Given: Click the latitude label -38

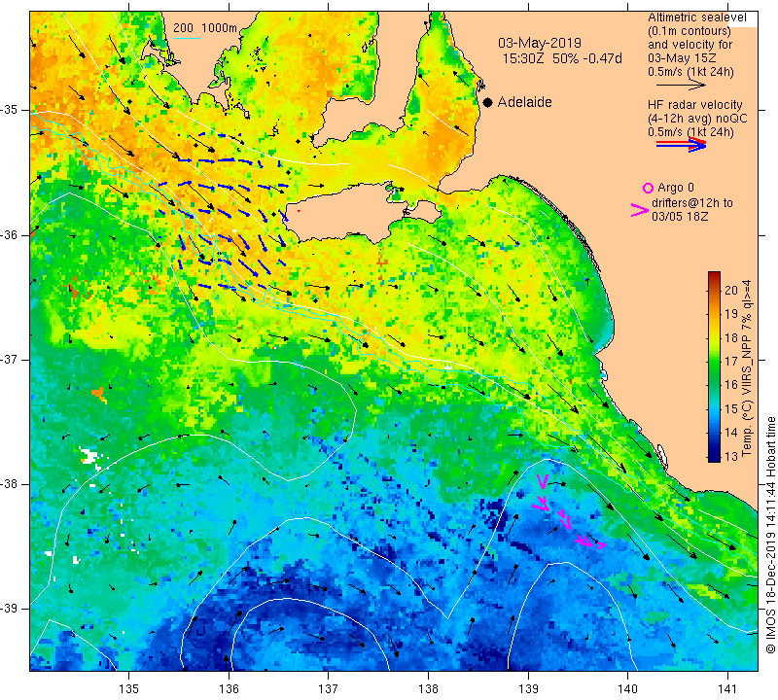Looking at the screenshot, I should point(9,484).
